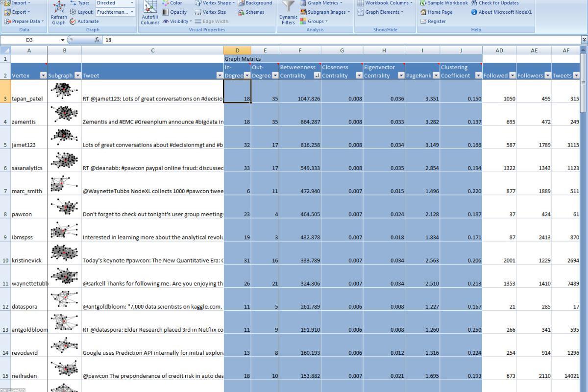Open the graph Type dropdown set to Directed

[114, 3]
